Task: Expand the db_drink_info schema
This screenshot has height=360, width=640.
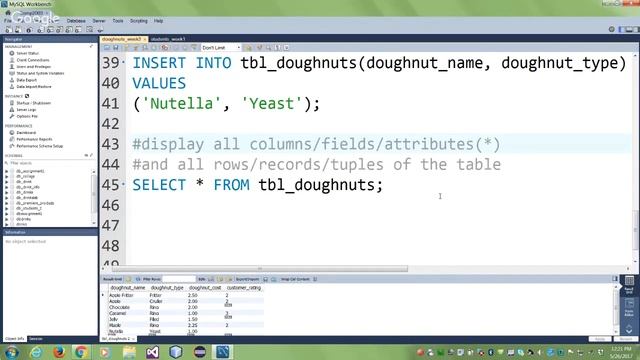Action: pos(7,187)
